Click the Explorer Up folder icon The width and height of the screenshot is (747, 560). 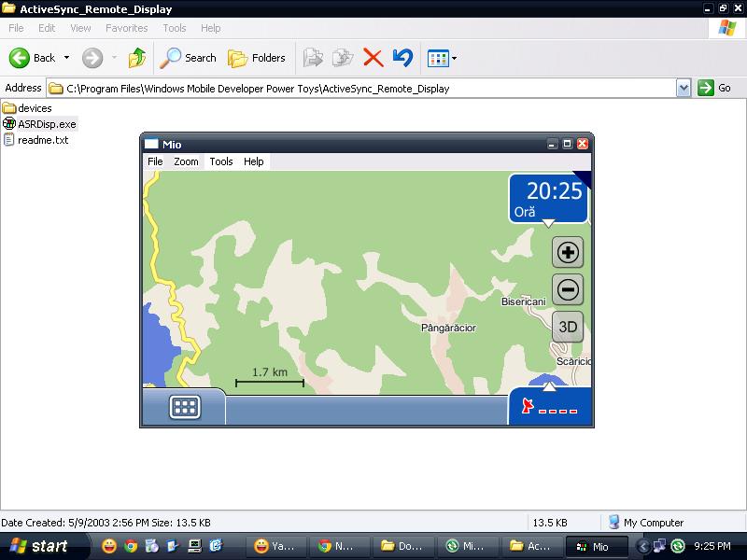tap(137, 58)
